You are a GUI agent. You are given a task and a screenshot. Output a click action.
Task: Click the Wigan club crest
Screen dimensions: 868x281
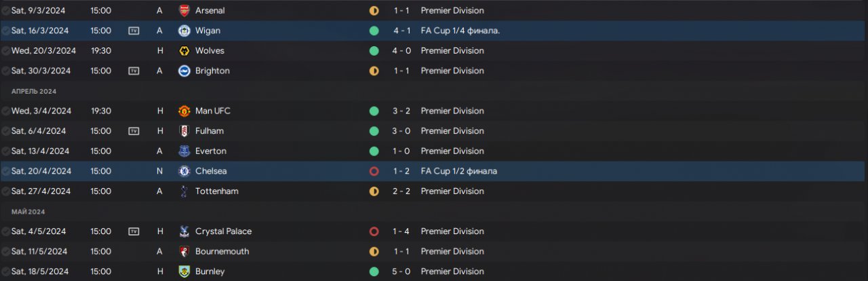(x=184, y=31)
